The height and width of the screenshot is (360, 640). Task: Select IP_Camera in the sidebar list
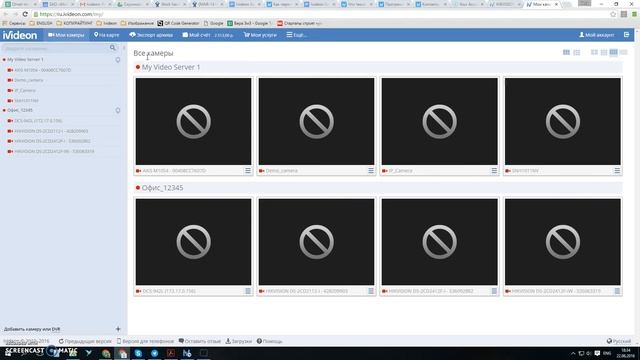pyautogui.click(x=22, y=91)
